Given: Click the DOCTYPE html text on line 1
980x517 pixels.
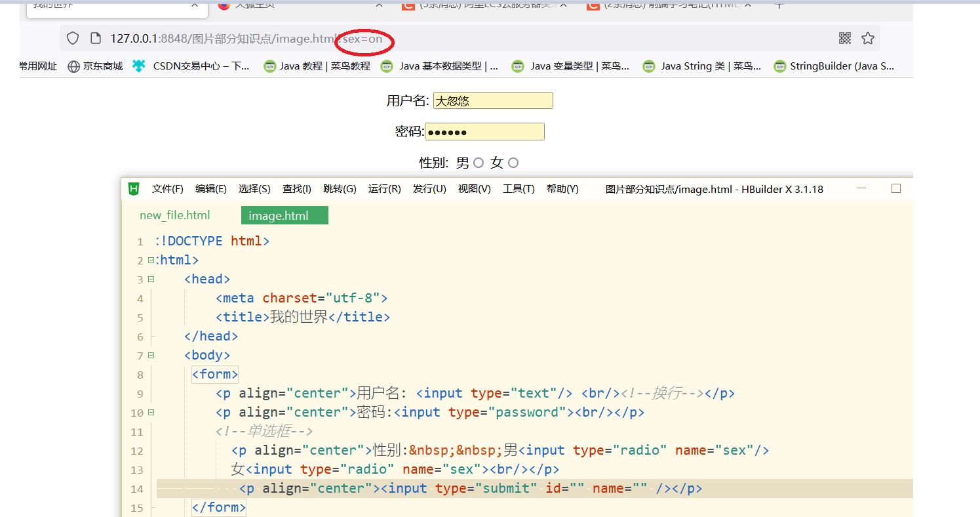Looking at the screenshot, I should coord(213,241).
